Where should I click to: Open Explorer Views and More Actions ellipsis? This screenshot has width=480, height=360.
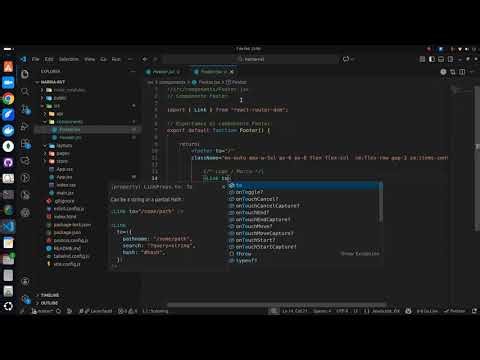click(x=132, y=71)
